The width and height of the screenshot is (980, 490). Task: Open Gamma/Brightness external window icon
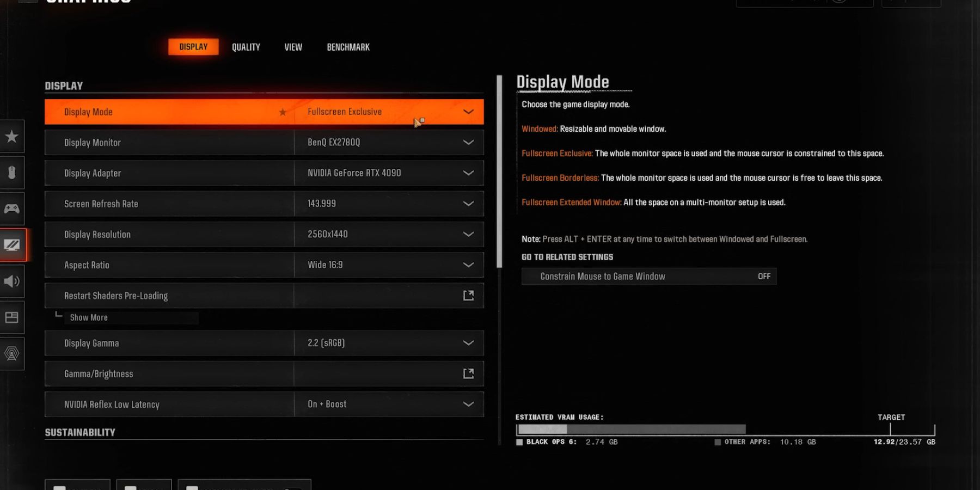468,373
